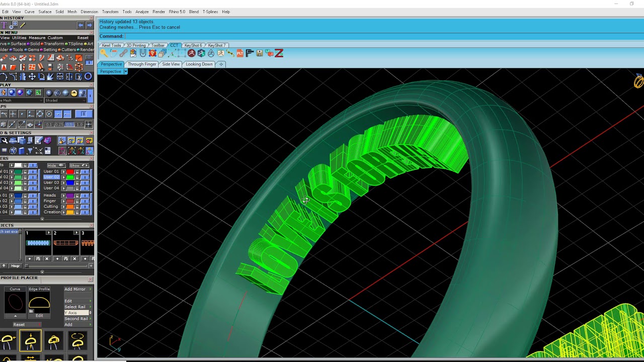Screen dimensions: 644x362
Task: Click the orange PLT file icon
Action: coord(240,53)
